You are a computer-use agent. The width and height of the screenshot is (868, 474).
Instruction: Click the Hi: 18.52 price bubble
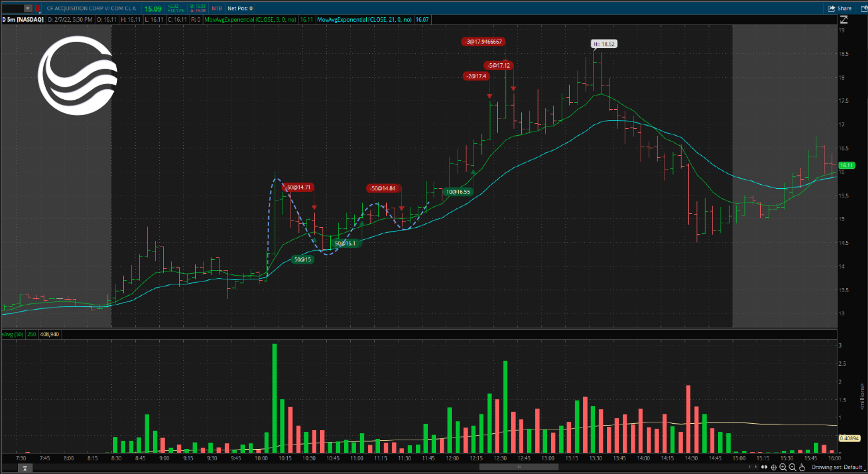coord(605,44)
